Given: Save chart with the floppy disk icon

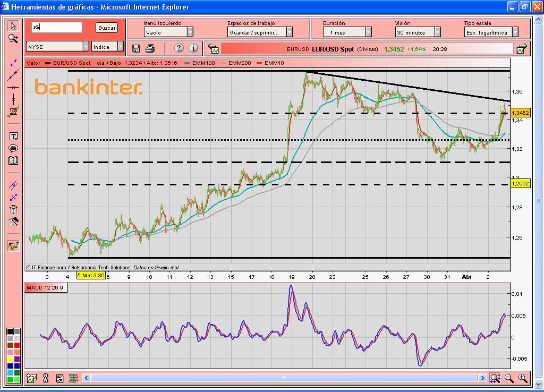Looking at the screenshot, I should pyautogui.click(x=136, y=48).
